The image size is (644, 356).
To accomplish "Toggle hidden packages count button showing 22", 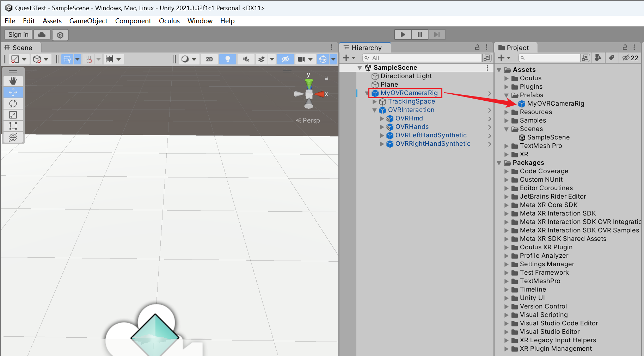I will tap(630, 58).
